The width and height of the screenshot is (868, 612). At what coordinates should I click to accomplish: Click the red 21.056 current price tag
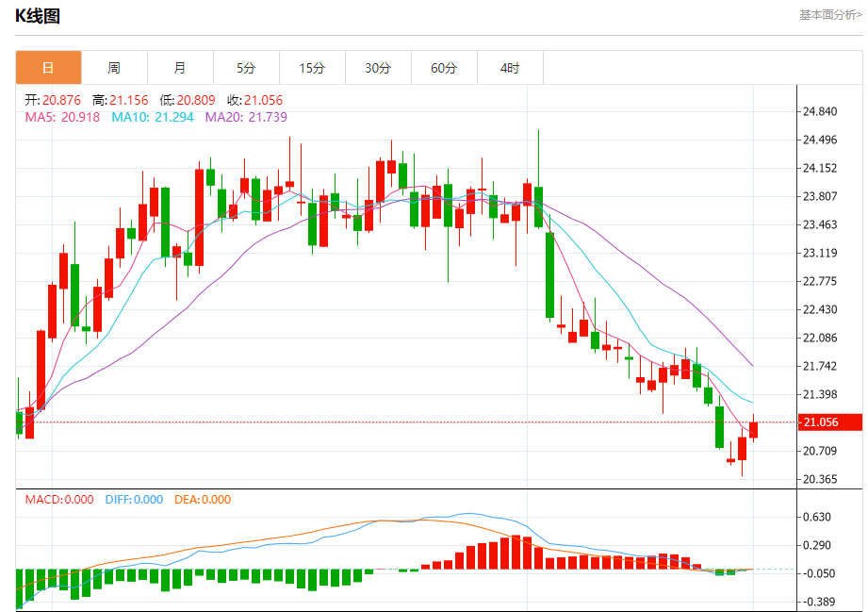point(829,422)
